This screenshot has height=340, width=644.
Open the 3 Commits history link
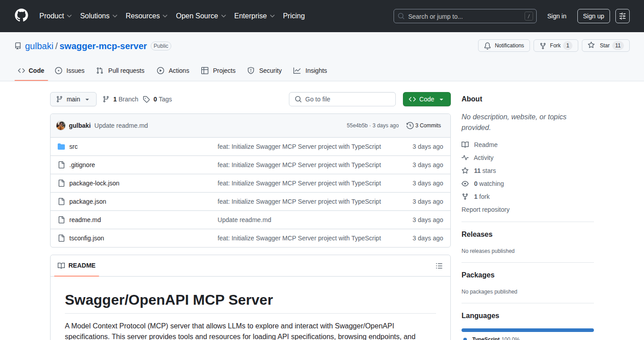(x=424, y=126)
